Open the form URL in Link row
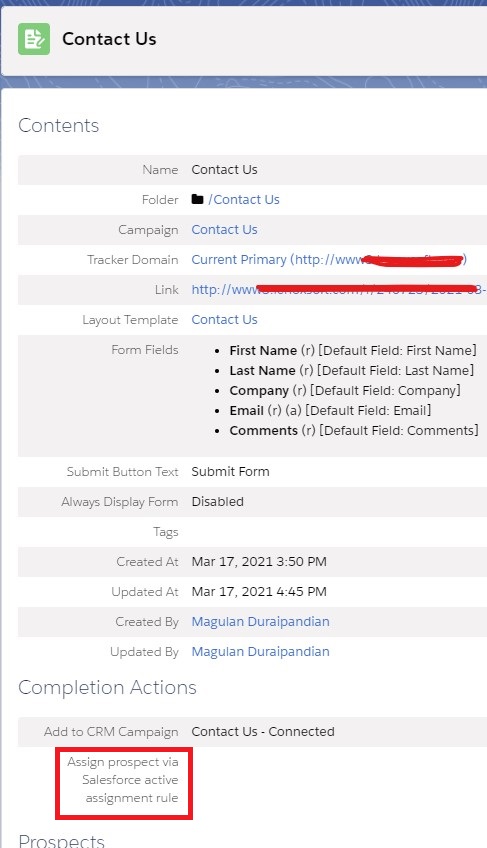 point(339,289)
